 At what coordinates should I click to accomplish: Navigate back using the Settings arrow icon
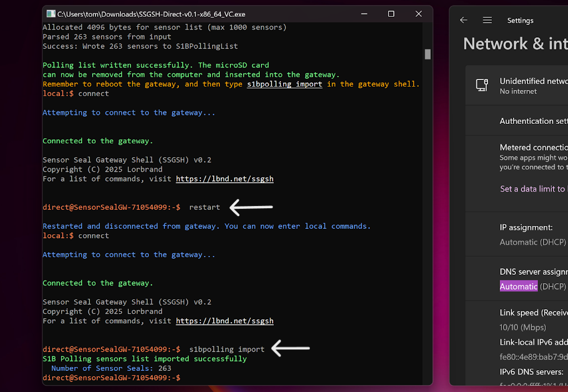tap(463, 20)
